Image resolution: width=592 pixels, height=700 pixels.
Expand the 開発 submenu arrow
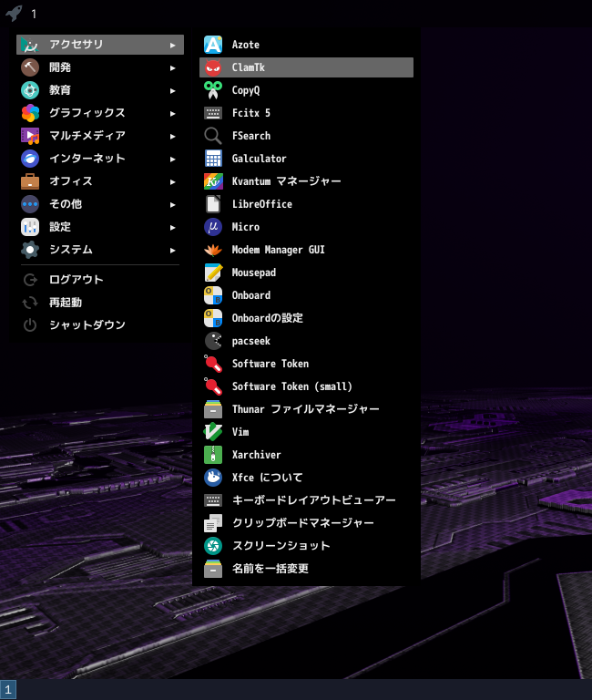click(173, 67)
